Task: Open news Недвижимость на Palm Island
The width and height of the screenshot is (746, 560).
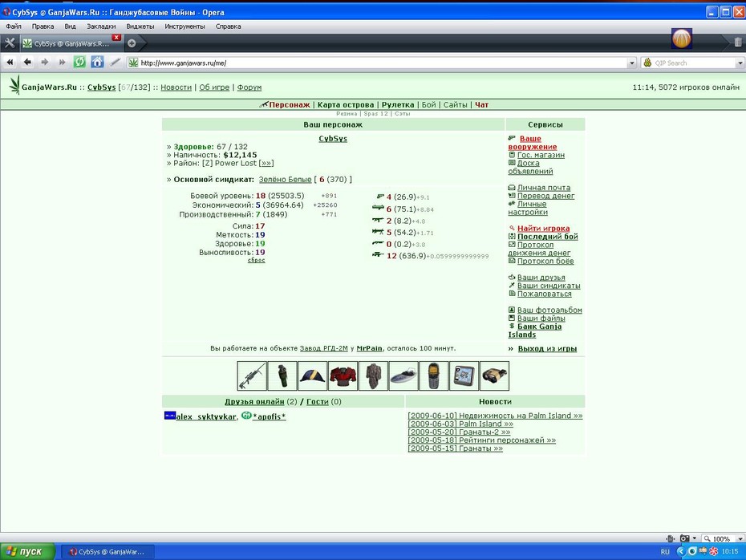Action: pyautogui.click(x=495, y=416)
